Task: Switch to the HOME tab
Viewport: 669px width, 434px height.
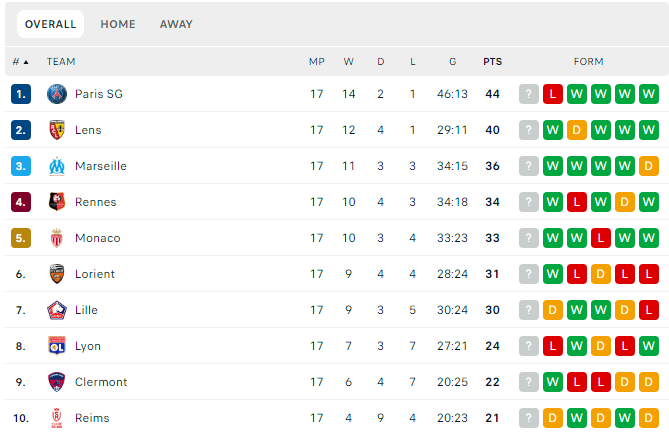Action: click(x=118, y=24)
